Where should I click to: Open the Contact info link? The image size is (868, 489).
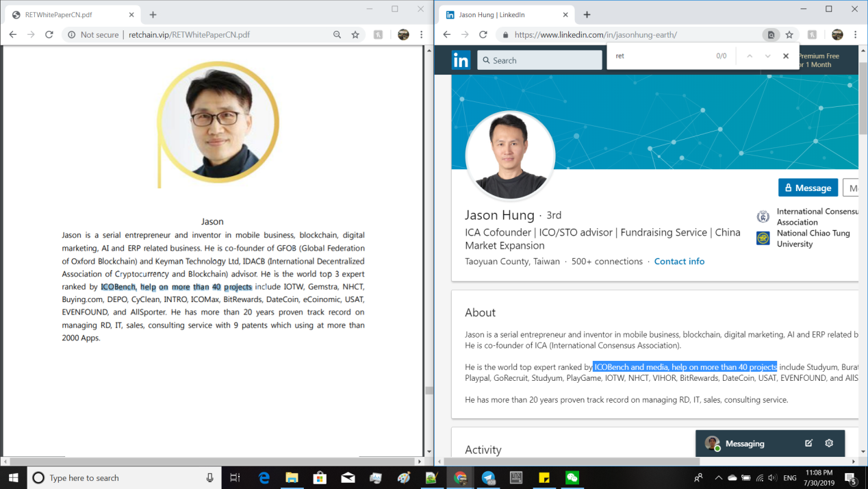pyautogui.click(x=679, y=262)
